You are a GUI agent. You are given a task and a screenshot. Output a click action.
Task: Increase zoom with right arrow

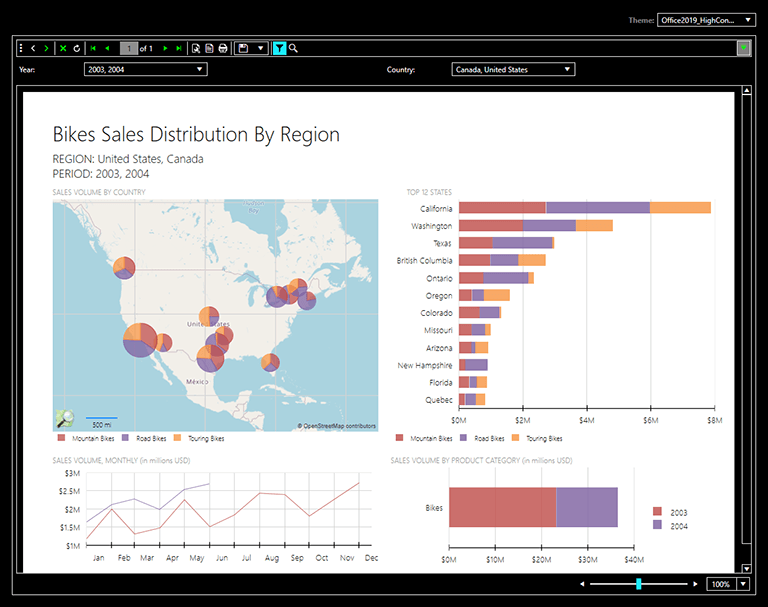[x=695, y=584]
